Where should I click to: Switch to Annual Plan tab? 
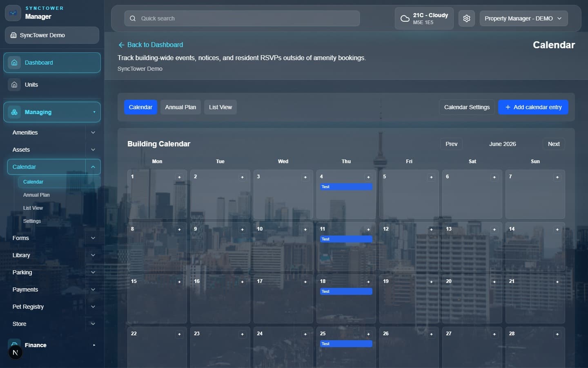(x=180, y=107)
